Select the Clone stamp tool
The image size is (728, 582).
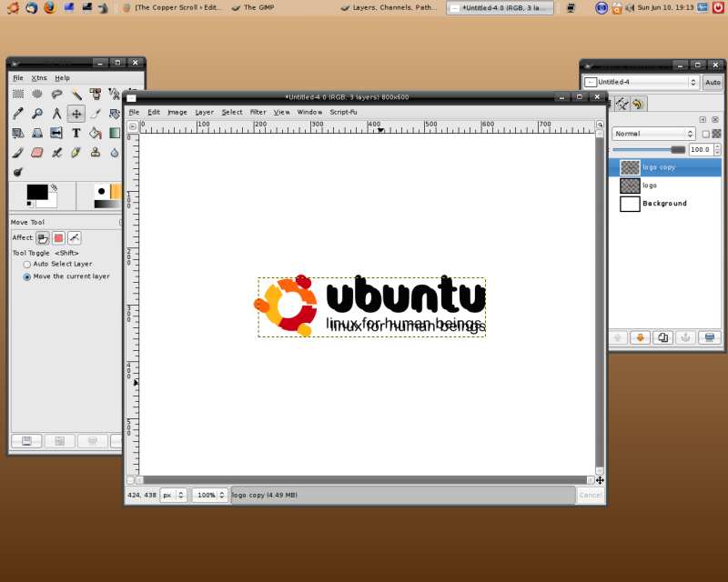(x=96, y=153)
